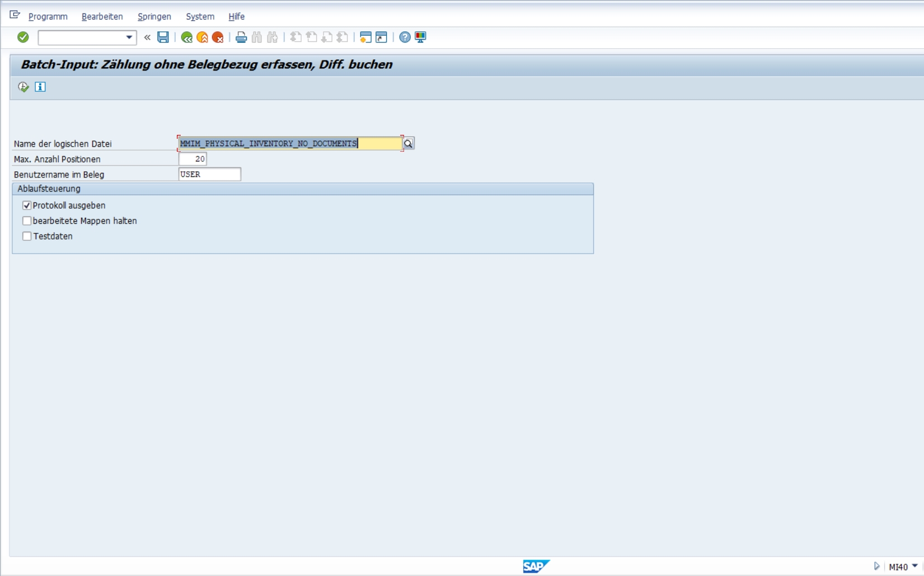This screenshot has height=576, width=924.
Task: Click the Find binoculars icon
Action: [x=257, y=38]
